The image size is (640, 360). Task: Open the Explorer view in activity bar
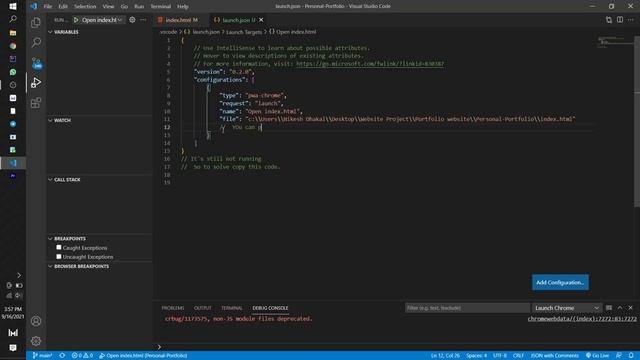(36, 22)
